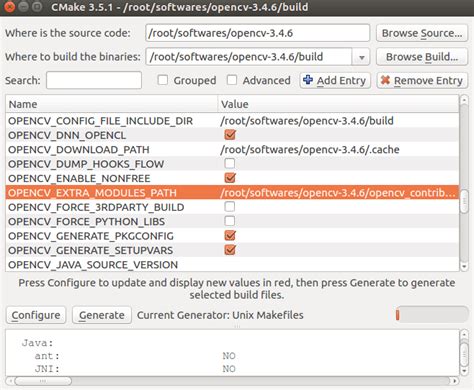Viewport: 474px width, 390px height.
Task: Click the entries list scroll-down arrow
Action: [464, 266]
